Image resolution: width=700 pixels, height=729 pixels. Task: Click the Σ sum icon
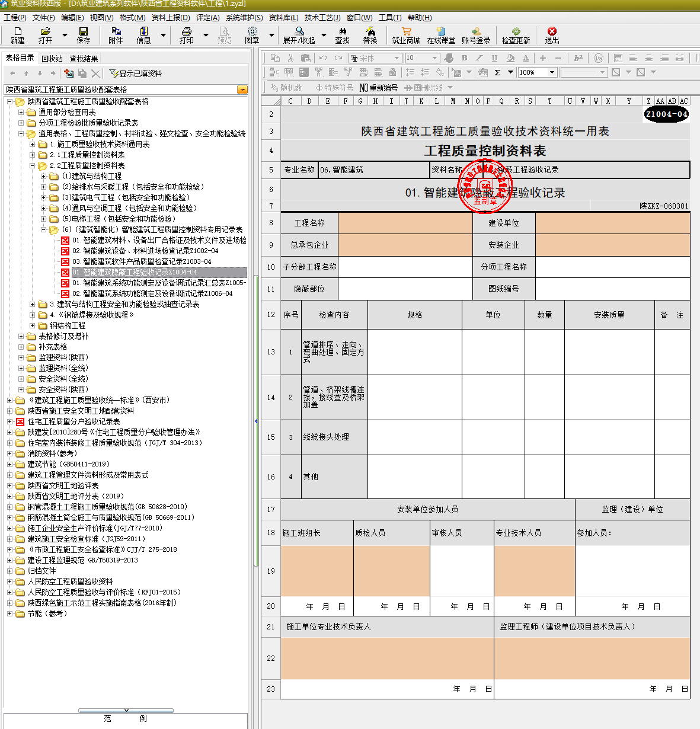(497, 72)
